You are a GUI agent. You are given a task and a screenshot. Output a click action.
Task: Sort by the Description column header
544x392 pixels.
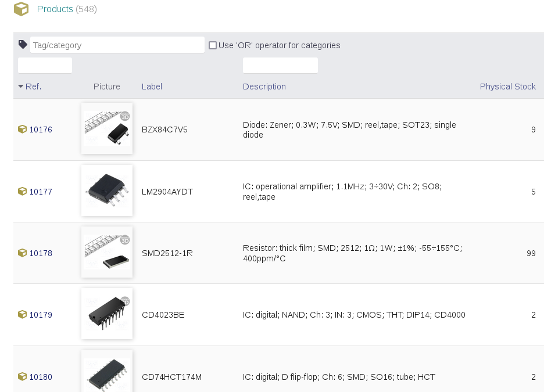coord(264,87)
